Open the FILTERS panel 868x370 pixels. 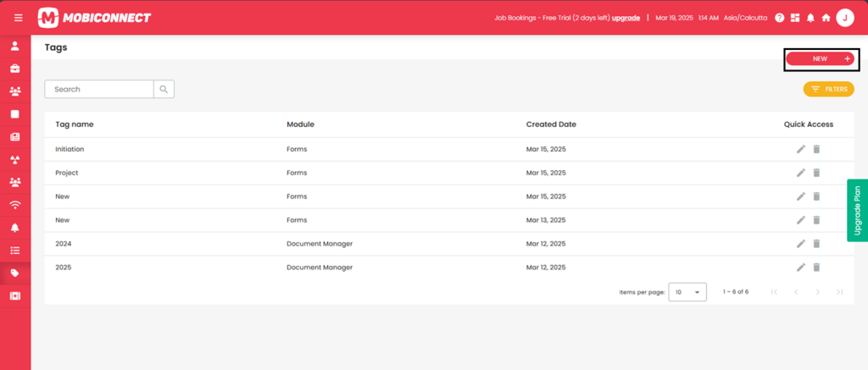829,89
